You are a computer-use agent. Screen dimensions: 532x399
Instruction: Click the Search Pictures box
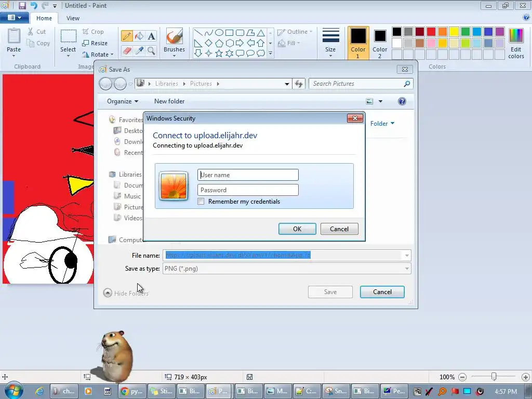[361, 84]
